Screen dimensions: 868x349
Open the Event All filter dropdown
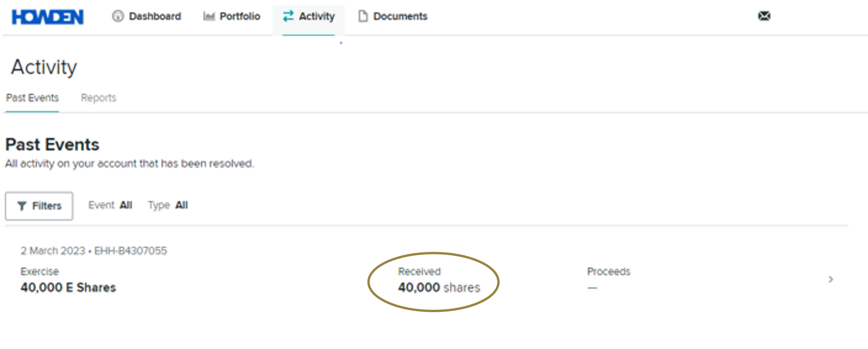[x=110, y=205]
